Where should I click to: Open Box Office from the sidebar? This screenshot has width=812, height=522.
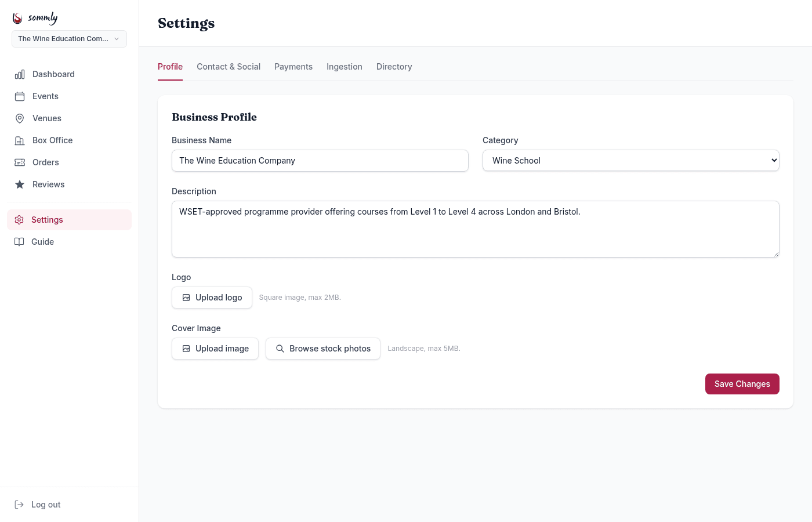click(x=69, y=140)
